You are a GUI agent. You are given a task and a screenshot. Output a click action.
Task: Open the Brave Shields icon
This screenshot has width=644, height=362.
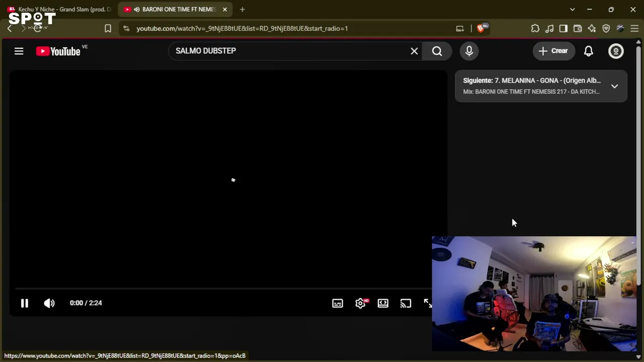482,28
